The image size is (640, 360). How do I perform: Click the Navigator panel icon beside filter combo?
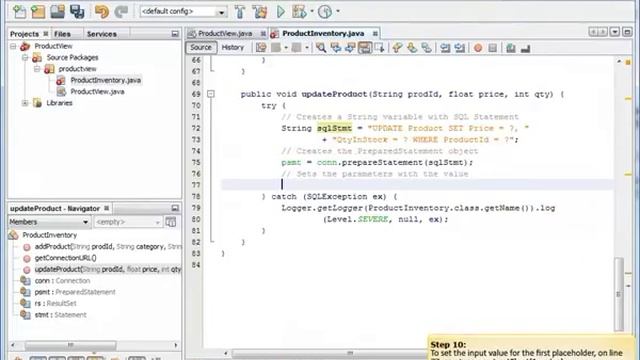click(x=171, y=222)
